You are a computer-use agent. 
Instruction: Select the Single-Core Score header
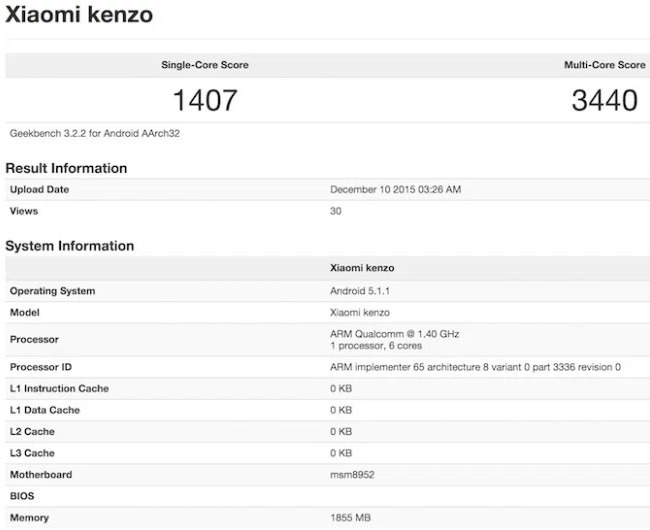tap(205, 65)
